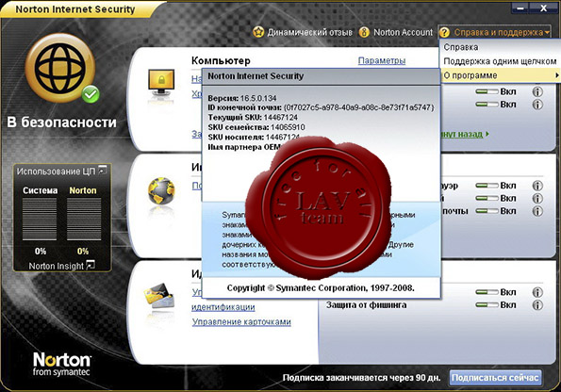Toggle middle Internet protection switch
Viewport: 561px width, 392px height.
click(x=487, y=199)
